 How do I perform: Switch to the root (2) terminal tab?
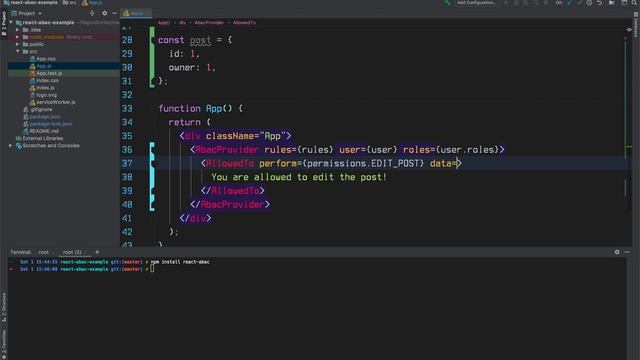coord(72,252)
